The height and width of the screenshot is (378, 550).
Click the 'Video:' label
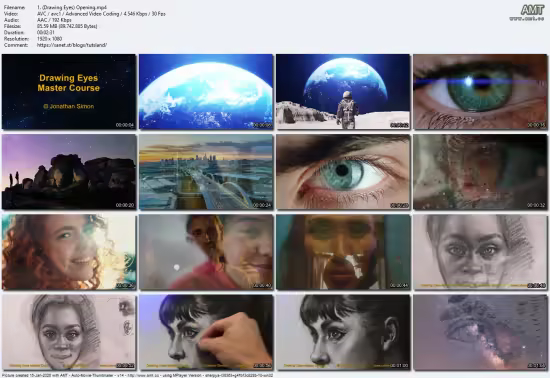pos(11,14)
